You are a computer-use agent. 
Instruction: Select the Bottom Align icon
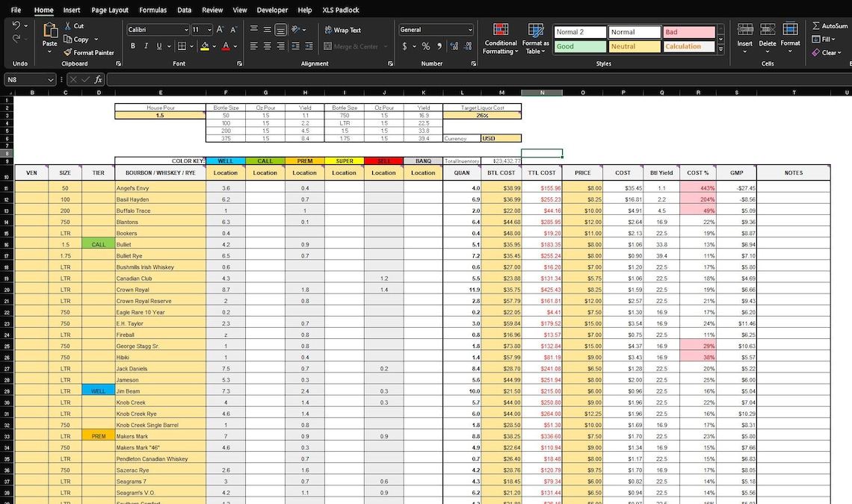point(280,30)
